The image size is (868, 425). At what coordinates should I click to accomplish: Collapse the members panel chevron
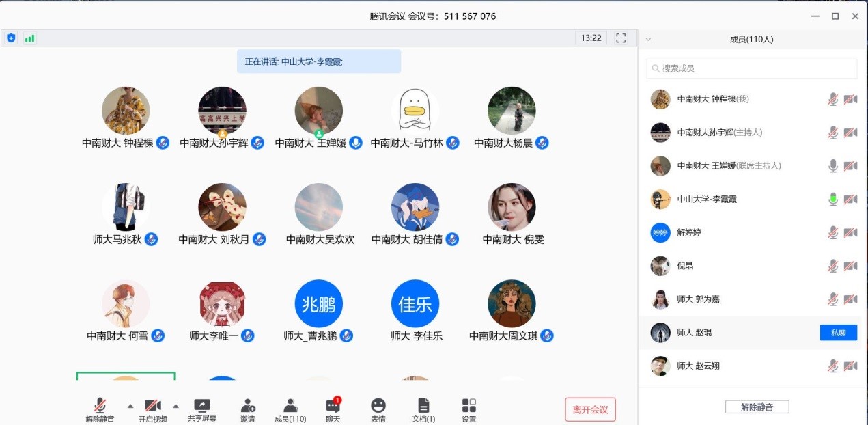pyautogui.click(x=648, y=40)
